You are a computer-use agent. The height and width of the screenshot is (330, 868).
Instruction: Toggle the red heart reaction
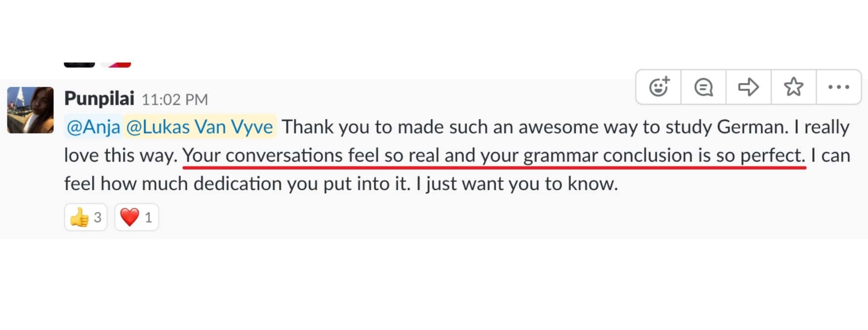point(137,217)
